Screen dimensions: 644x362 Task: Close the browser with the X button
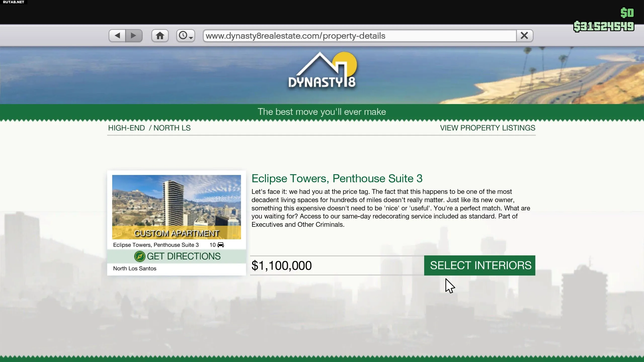pos(524,36)
